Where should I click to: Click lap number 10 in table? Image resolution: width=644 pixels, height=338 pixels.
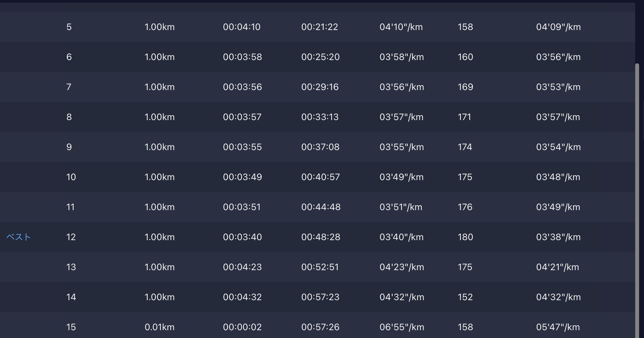(x=71, y=177)
